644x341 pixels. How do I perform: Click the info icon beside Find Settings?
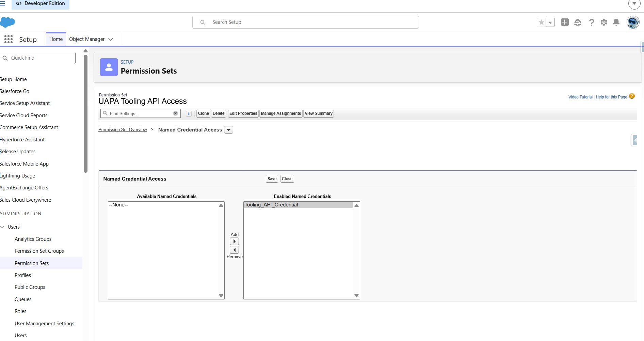tap(189, 114)
